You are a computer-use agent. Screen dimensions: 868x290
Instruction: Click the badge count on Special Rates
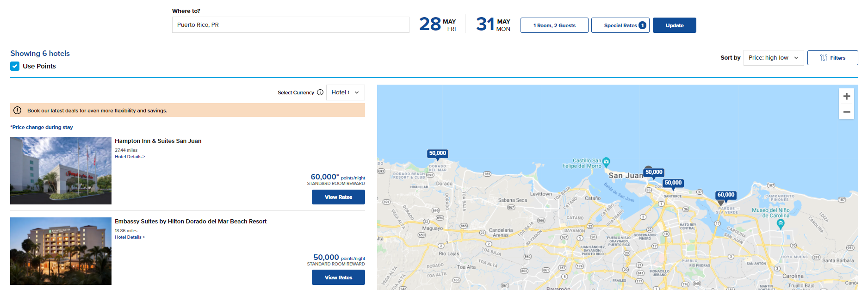click(642, 25)
